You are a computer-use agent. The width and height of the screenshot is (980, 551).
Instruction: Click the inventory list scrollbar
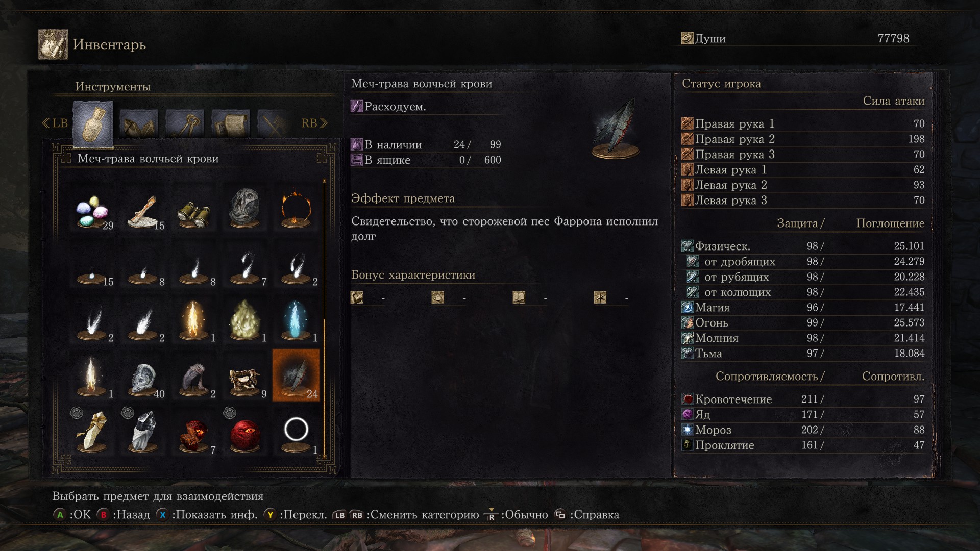coord(324,316)
